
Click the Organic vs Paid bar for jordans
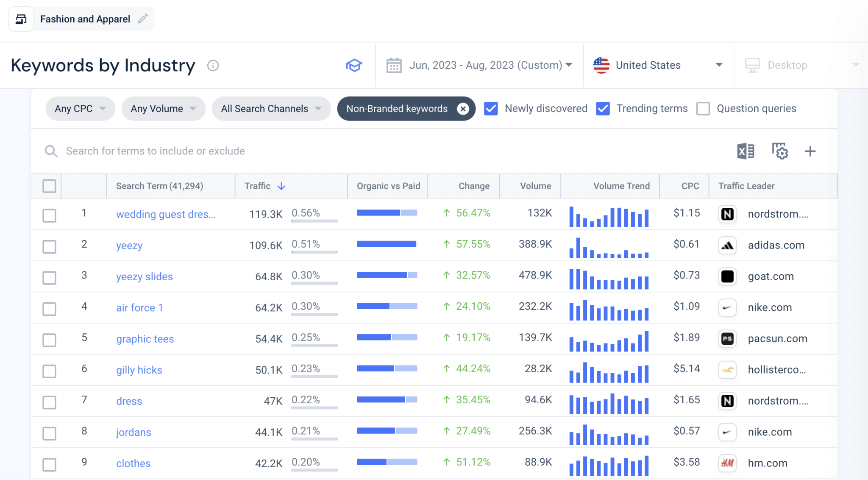point(387,431)
